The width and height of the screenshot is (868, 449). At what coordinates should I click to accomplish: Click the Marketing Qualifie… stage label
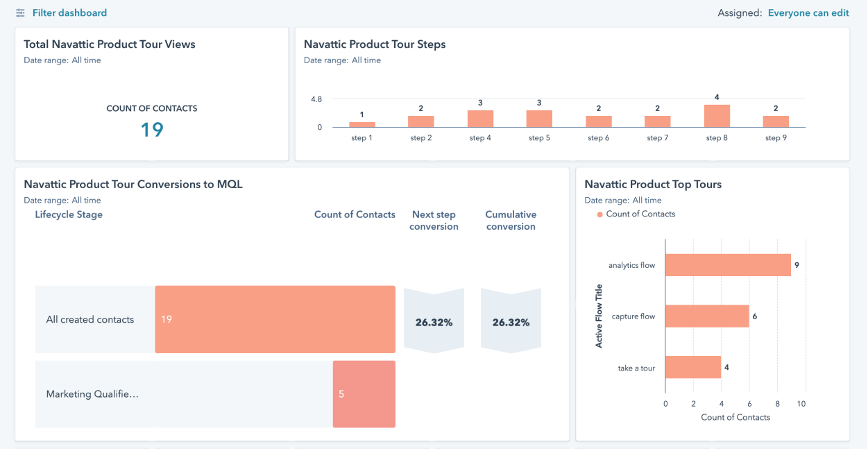92,394
